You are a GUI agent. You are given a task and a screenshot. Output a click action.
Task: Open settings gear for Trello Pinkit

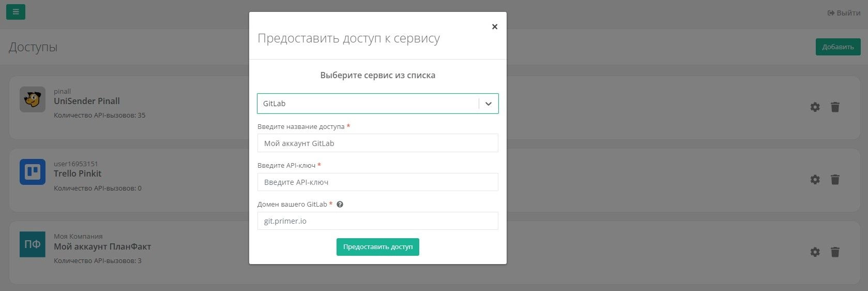point(815,180)
